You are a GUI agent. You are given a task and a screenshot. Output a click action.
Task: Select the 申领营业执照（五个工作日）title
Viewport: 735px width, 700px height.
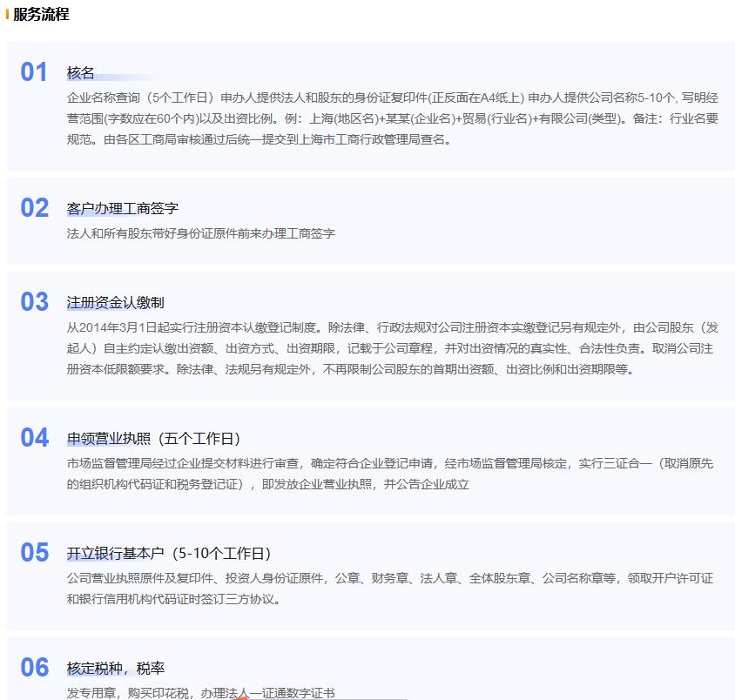154,439
